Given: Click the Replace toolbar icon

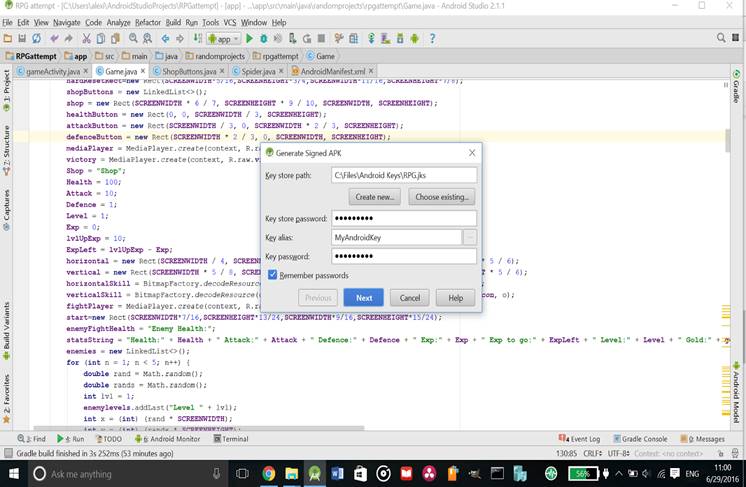Looking at the screenshot, I should point(147,39).
